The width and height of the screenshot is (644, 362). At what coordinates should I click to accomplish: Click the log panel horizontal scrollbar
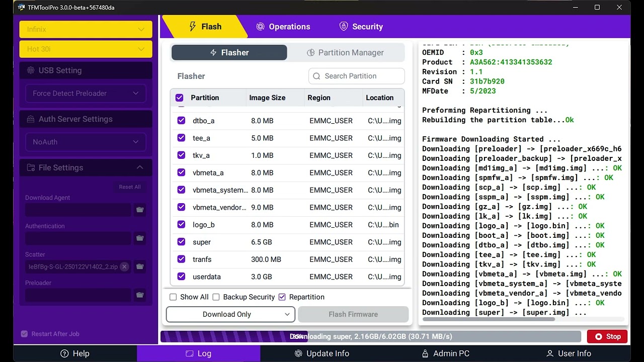pyautogui.click(x=489, y=319)
